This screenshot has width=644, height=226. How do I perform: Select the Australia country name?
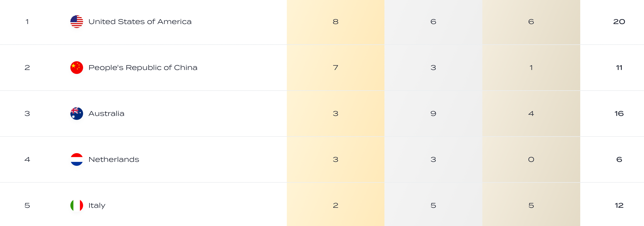point(106,114)
